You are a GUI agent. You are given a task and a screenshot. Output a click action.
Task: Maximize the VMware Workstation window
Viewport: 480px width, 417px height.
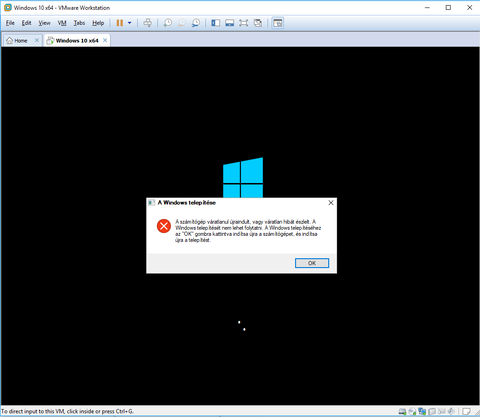(448, 7)
